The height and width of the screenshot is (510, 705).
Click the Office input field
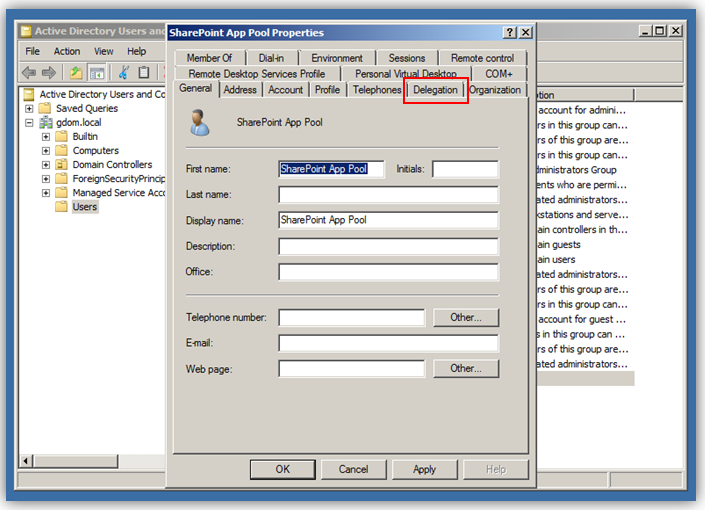click(x=388, y=272)
